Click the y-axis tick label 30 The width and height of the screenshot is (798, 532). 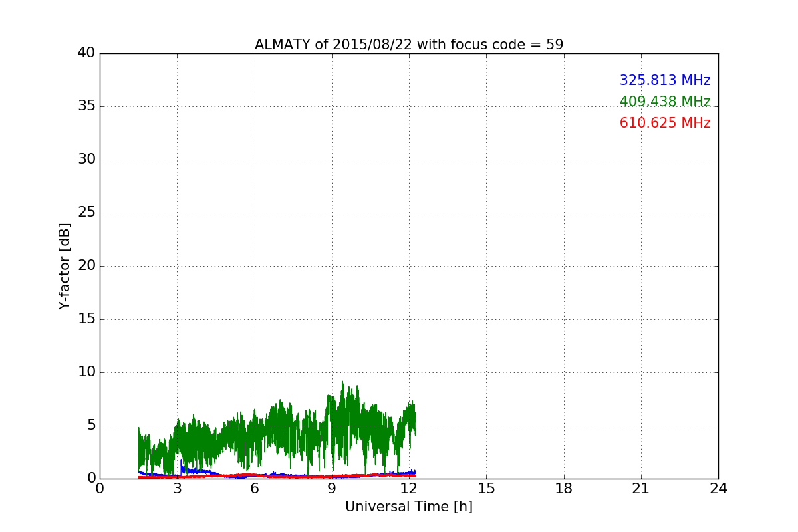(x=86, y=160)
